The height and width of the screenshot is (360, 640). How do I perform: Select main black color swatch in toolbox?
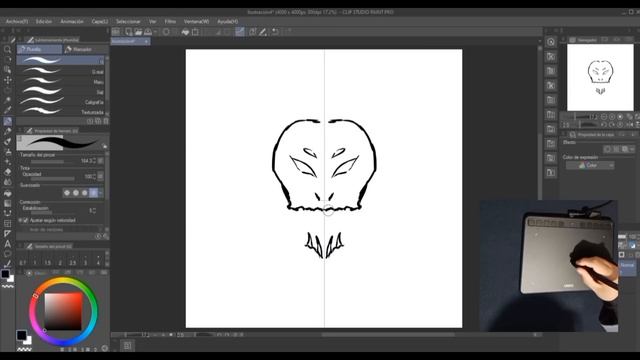tap(5, 274)
